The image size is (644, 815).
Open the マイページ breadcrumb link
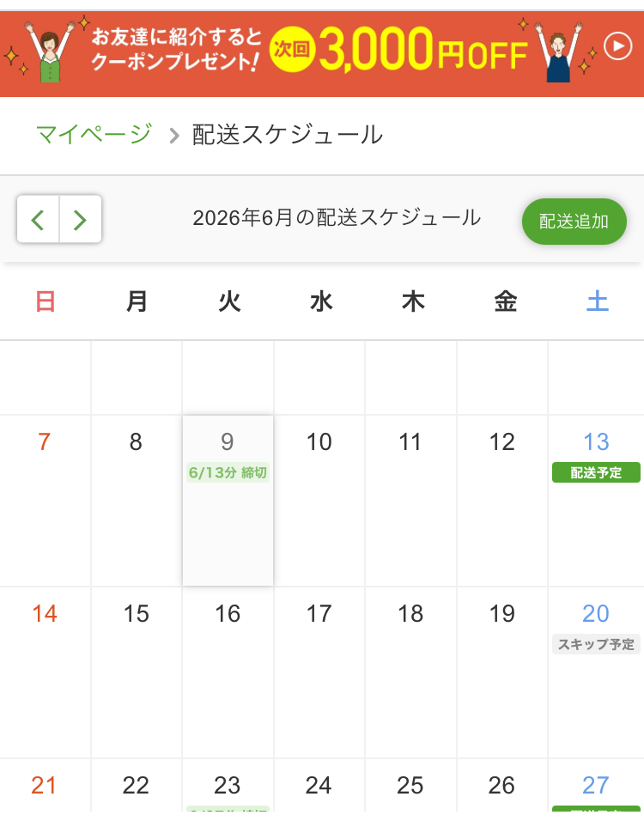tap(94, 134)
